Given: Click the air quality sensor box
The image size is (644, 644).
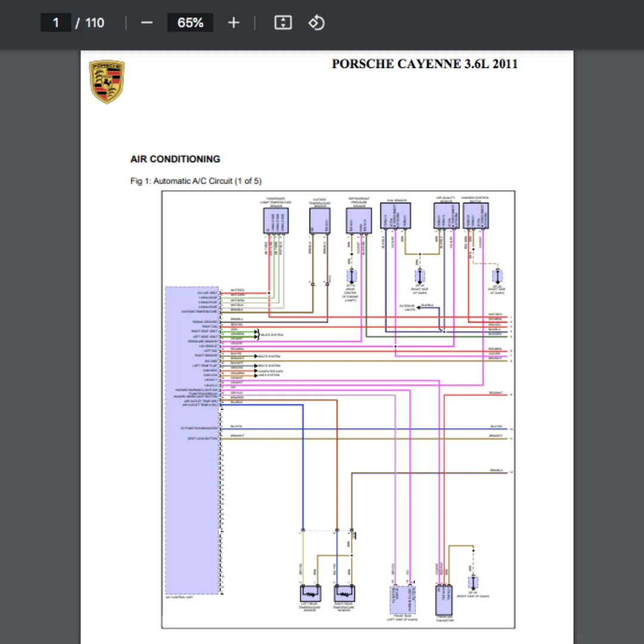Looking at the screenshot, I should click(447, 216).
